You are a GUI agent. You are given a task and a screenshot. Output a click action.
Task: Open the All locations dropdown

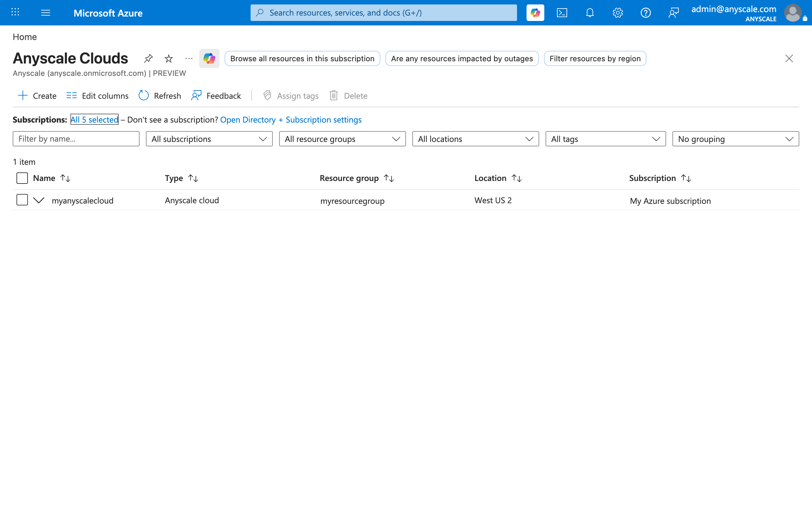[475, 139]
